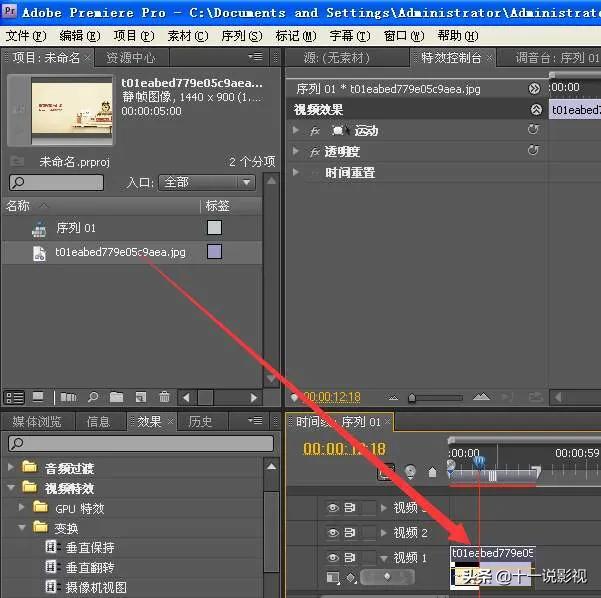The image size is (601, 598).
Task: Open effects panel flyout menu
Action: tap(255, 421)
